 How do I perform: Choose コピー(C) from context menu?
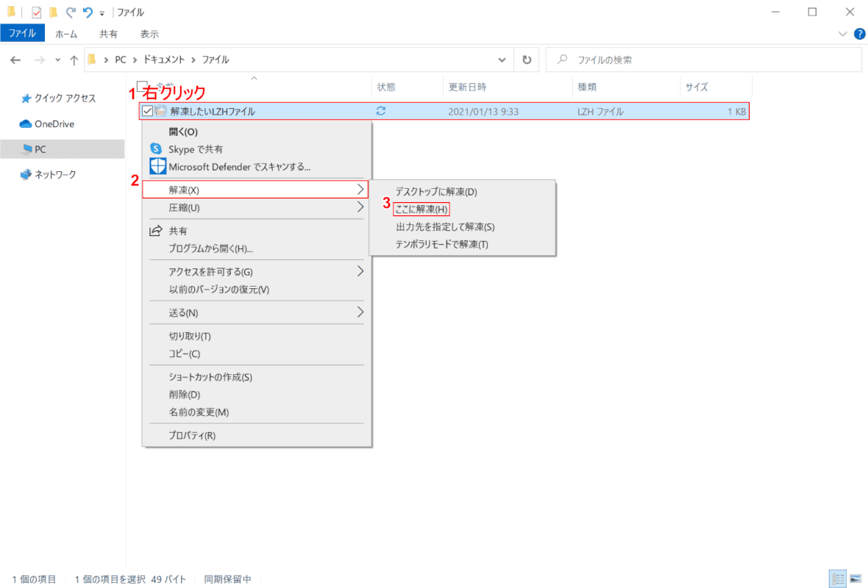[257, 354]
